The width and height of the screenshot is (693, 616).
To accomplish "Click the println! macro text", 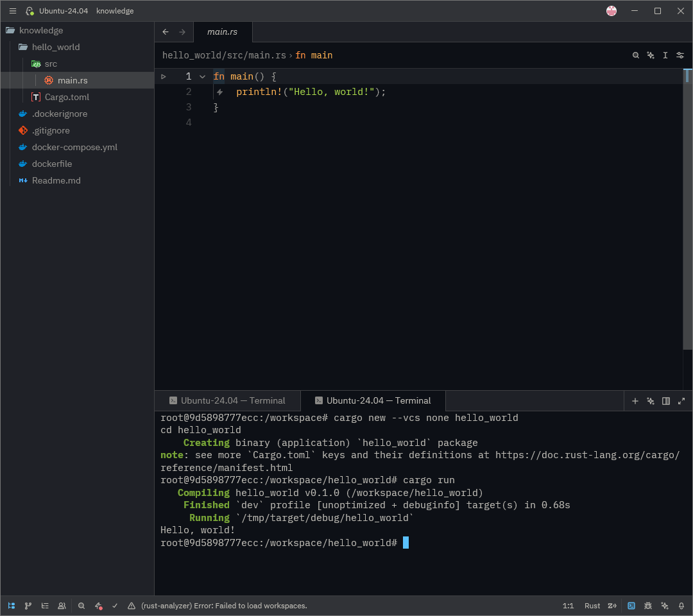I will pyautogui.click(x=259, y=92).
